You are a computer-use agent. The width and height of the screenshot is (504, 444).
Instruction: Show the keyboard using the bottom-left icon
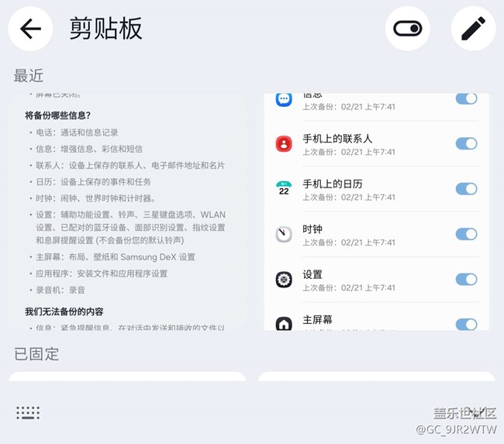28,412
